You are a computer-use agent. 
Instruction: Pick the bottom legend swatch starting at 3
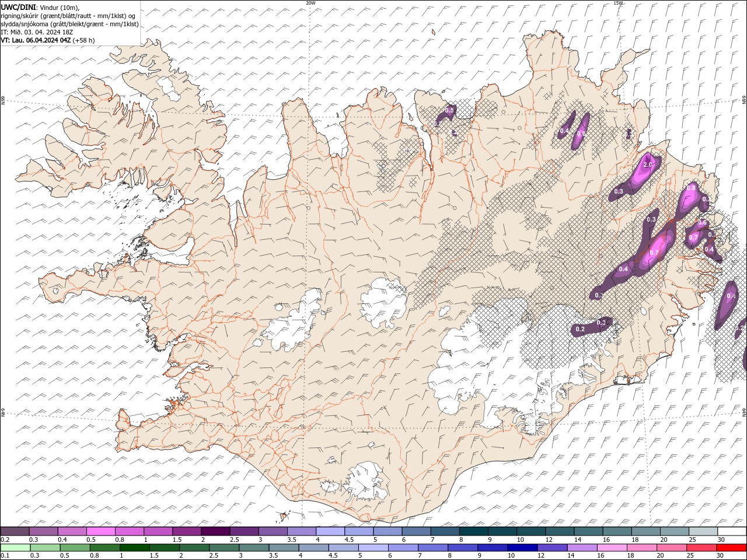254,548
